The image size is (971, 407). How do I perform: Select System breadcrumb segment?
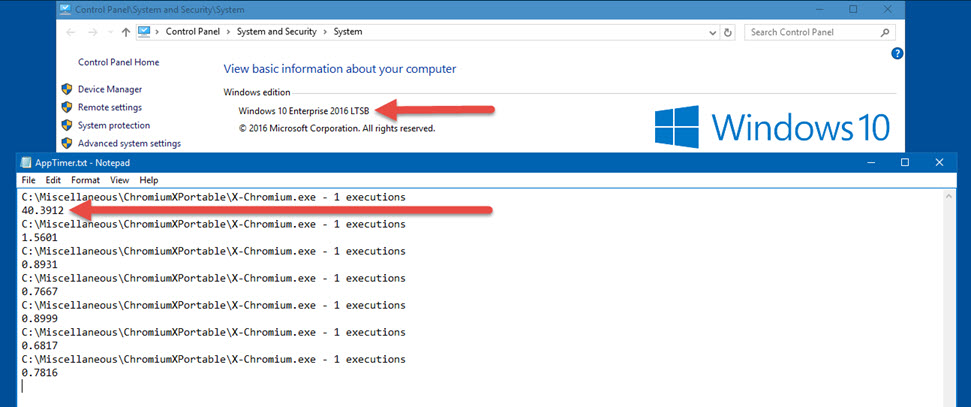point(348,32)
